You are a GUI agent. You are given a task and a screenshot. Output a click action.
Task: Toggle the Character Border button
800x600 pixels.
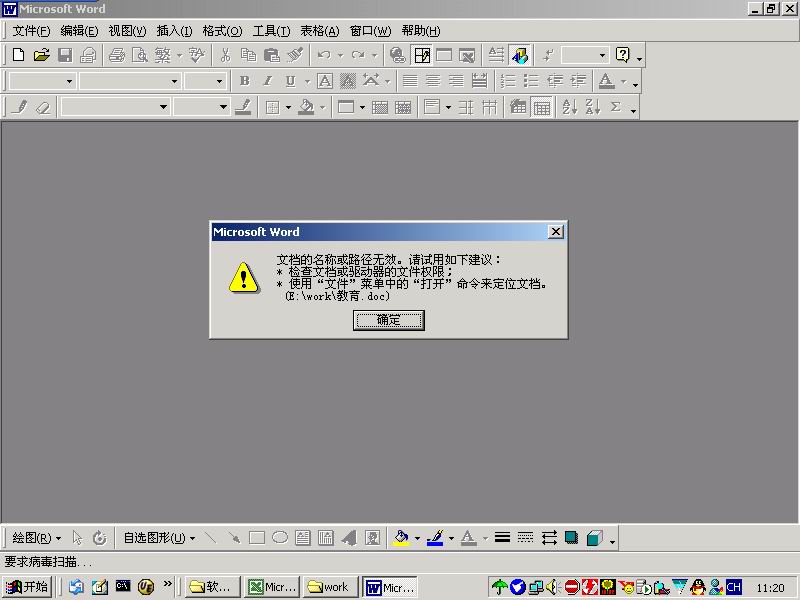(x=324, y=81)
